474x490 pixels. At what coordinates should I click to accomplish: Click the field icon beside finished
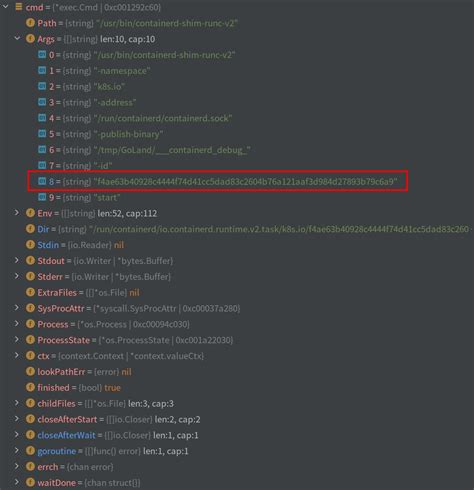[30, 387]
